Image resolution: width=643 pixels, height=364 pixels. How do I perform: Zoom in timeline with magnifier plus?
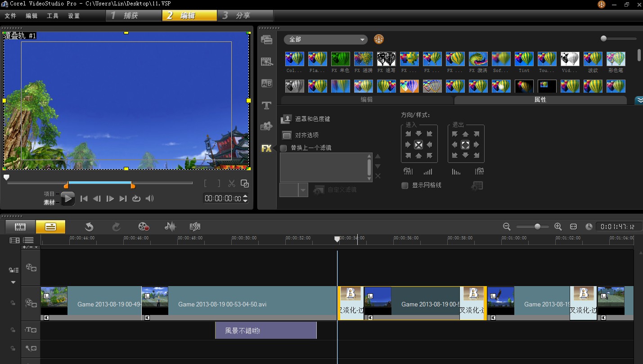(x=558, y=227)
